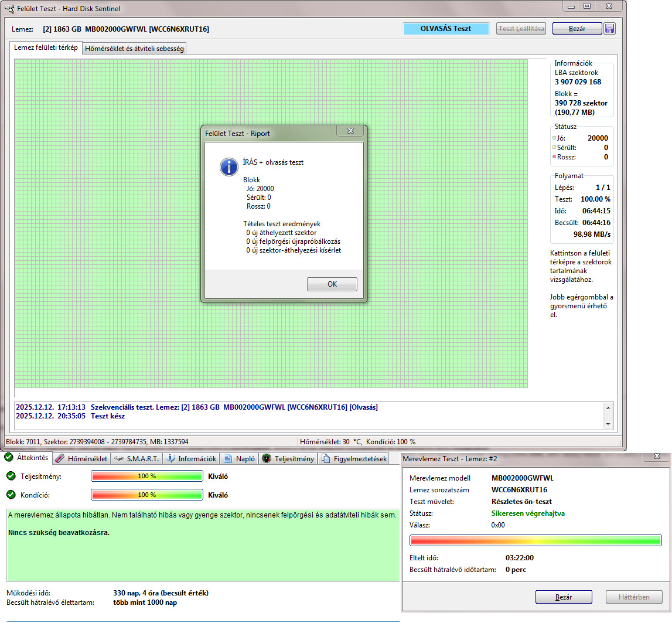Click the green check icon on the Áttekintés tab
The image size is (672, 623).
(x=9, y=458)
